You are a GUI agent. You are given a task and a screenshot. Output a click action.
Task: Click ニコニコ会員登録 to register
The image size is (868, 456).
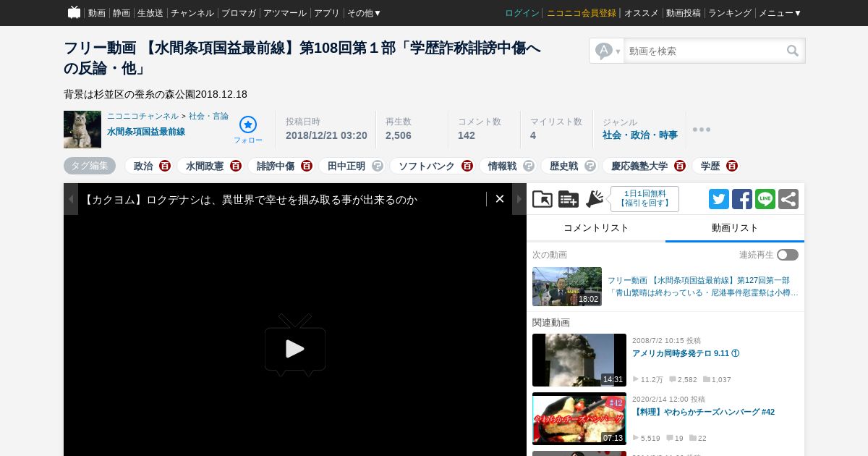tap(582, 13)
